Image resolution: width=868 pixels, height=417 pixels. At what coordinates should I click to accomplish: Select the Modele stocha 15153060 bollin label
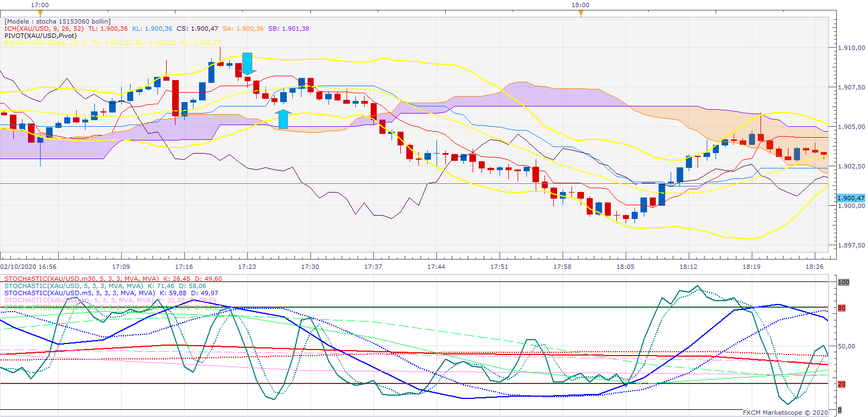[58, 21]
